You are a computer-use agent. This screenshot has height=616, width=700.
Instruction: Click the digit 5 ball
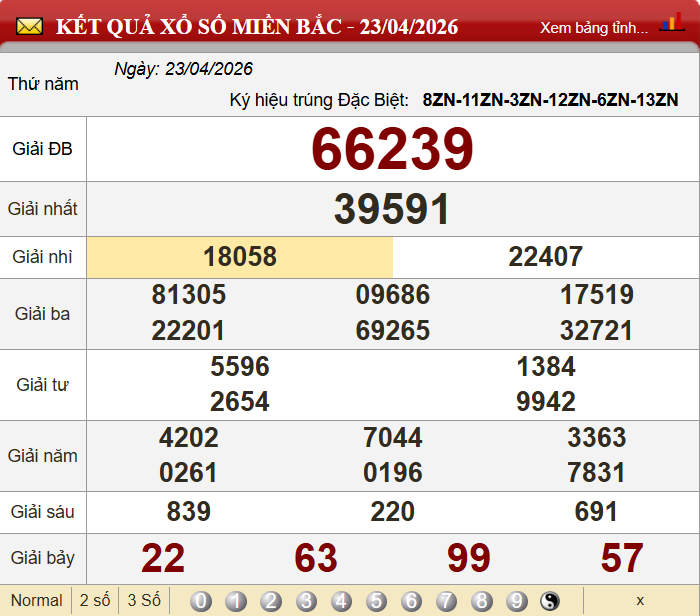pyautogui.click(x=376, y=601)
